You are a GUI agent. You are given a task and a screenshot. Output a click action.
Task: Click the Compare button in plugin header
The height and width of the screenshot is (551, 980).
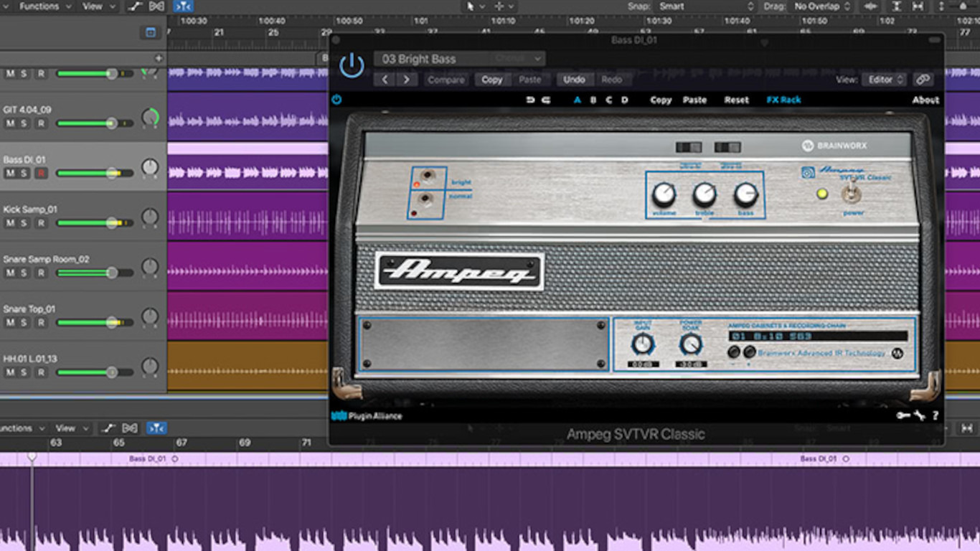pyautogui.click(x=446, y=80)
